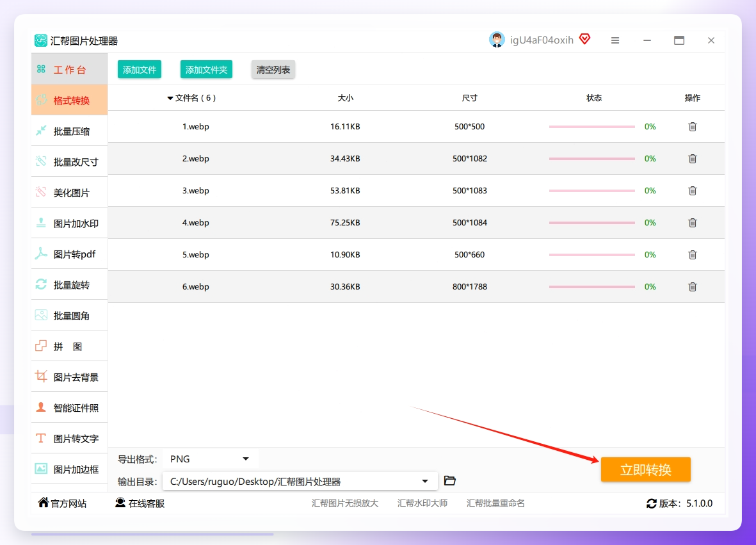Click the 75.25KB size cell
Image resolution: width=756 pixels, height=545 pixels.
[x=345, y=223]
